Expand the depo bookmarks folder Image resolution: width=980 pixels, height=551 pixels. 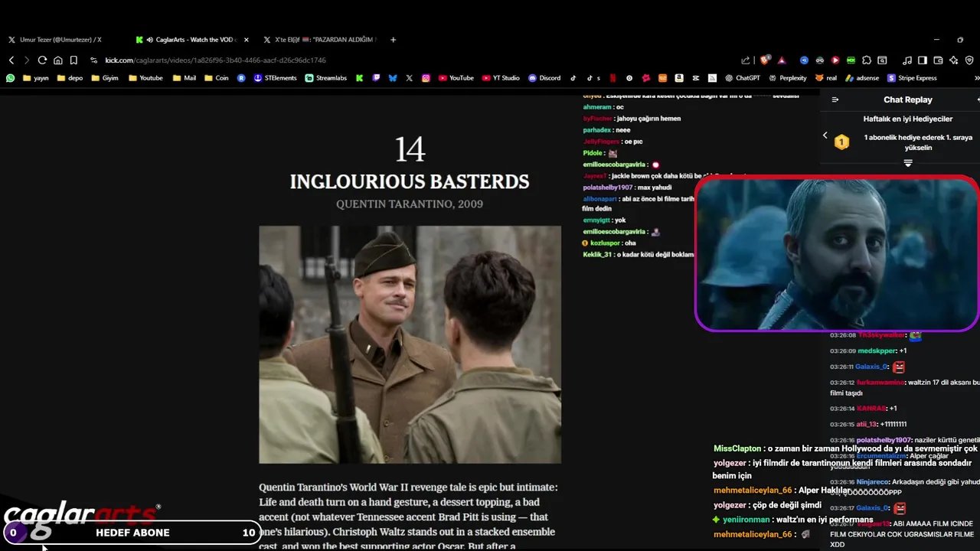[70, 78]
